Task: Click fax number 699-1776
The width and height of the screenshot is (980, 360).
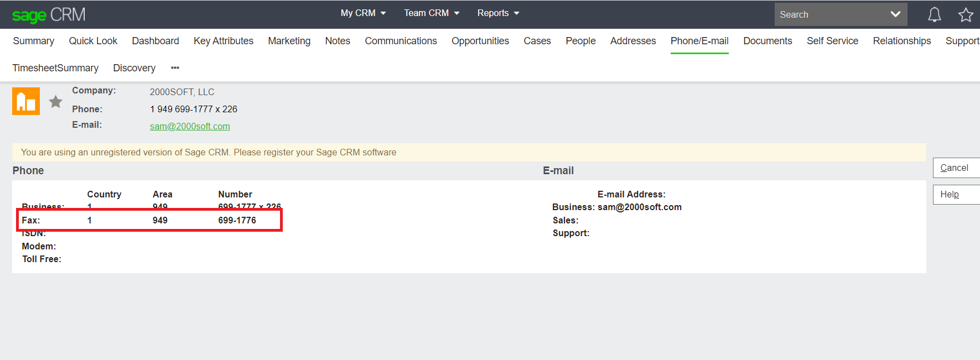Action: pyautogui.click(x=237, y=220)
